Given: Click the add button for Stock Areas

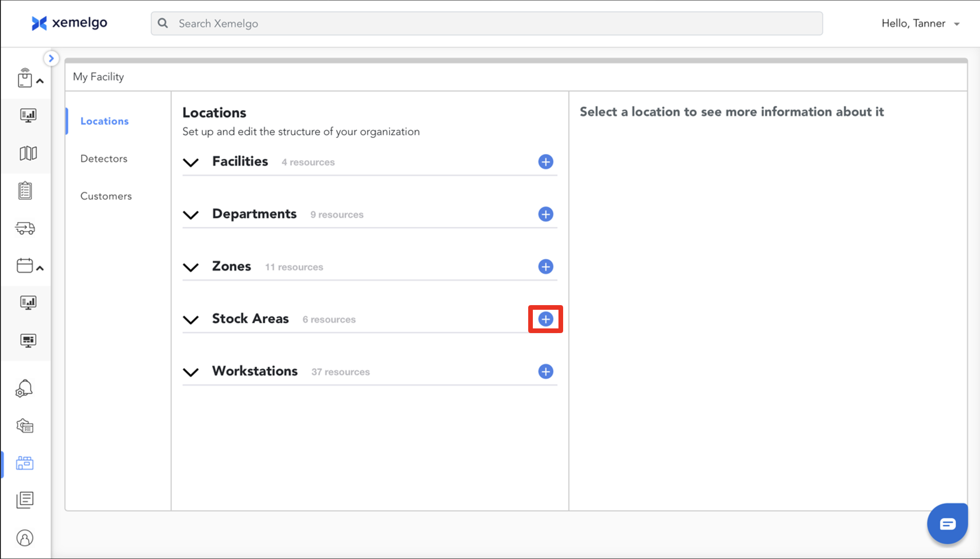Looking at the screenshot, I should click(545, 319).
